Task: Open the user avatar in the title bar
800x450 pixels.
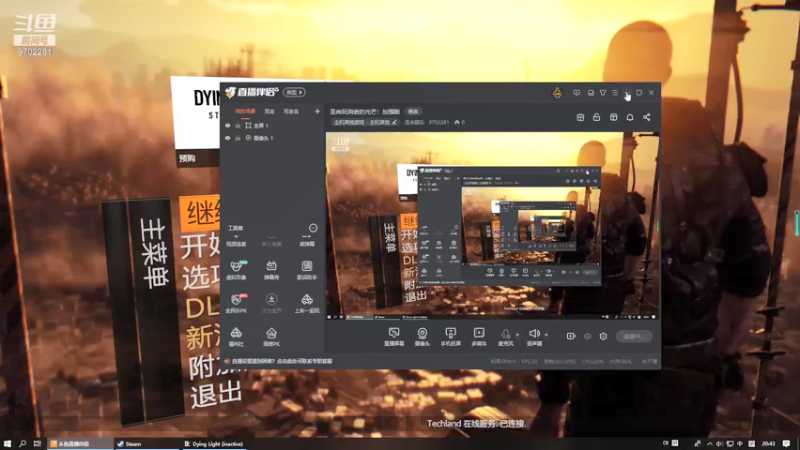Action: click(x=557, y=93)
